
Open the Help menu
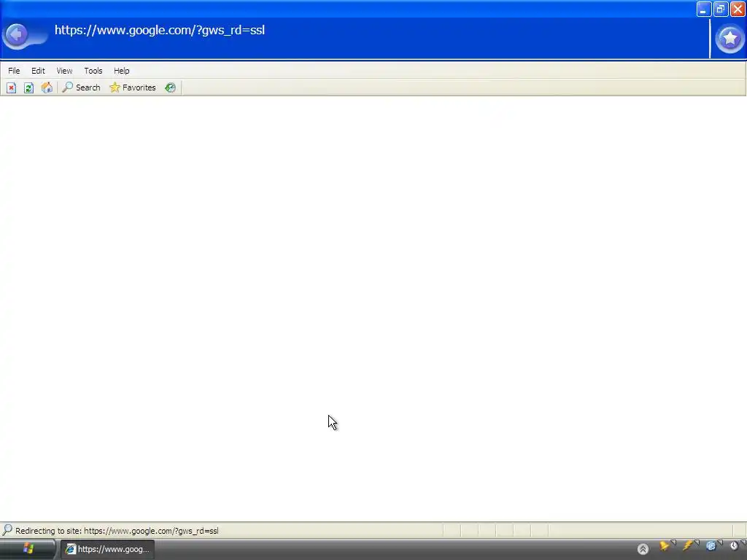tap(122, 71)
